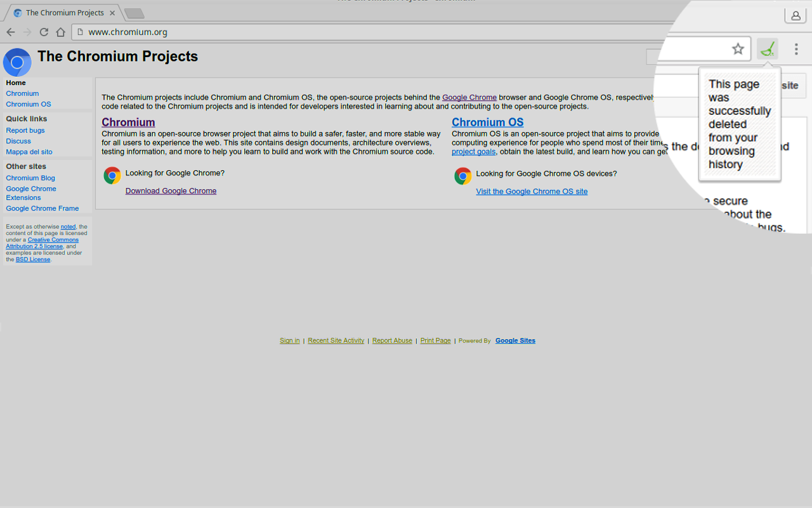Click the user profile icon in title bar

(796, 15)
